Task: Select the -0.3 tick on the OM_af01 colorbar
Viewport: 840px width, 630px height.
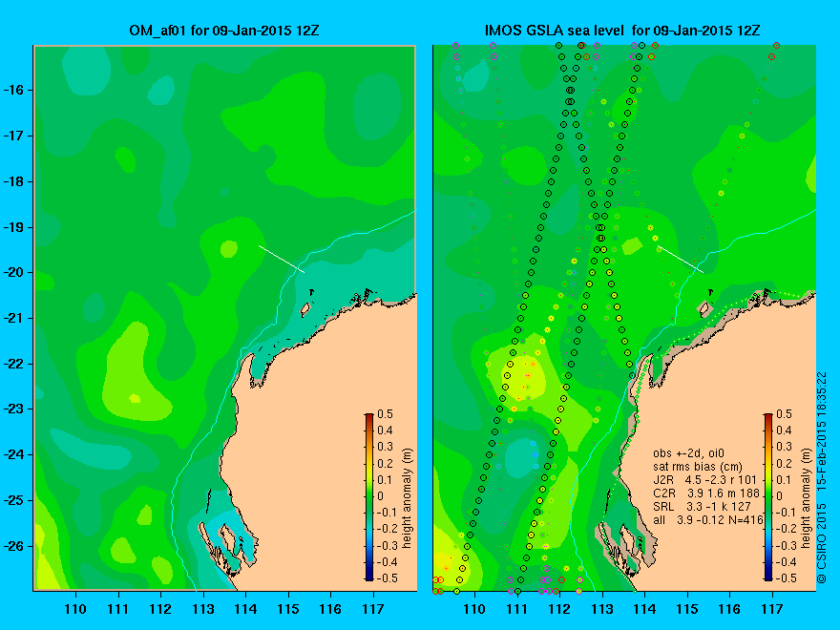Action: coord(387,545)
